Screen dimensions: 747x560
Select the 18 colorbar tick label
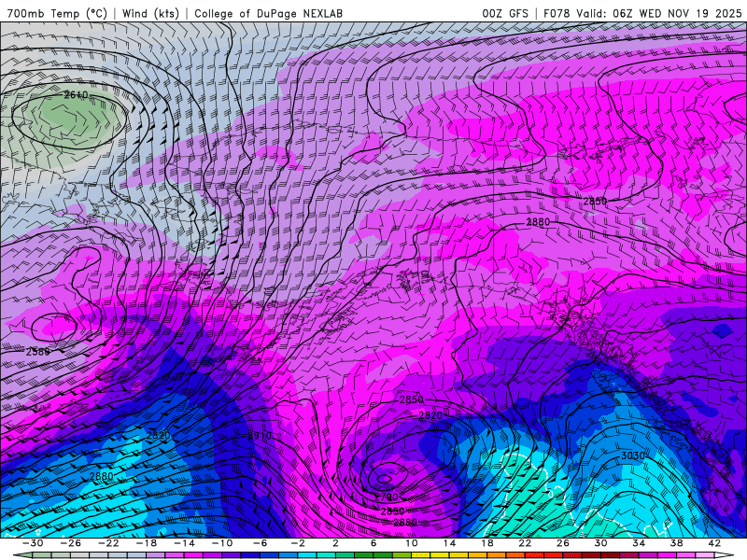point(486,543)
